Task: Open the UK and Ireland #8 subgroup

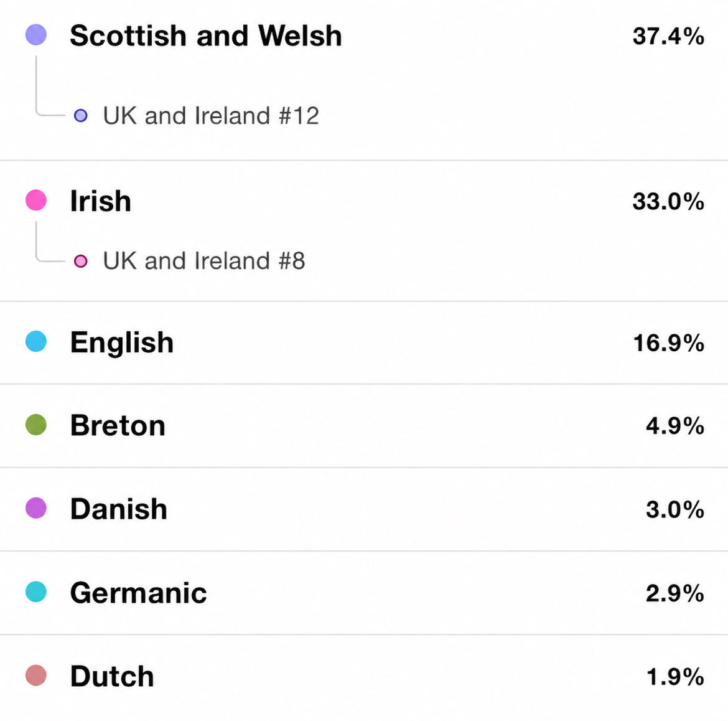Action: (x=204, y=261)
